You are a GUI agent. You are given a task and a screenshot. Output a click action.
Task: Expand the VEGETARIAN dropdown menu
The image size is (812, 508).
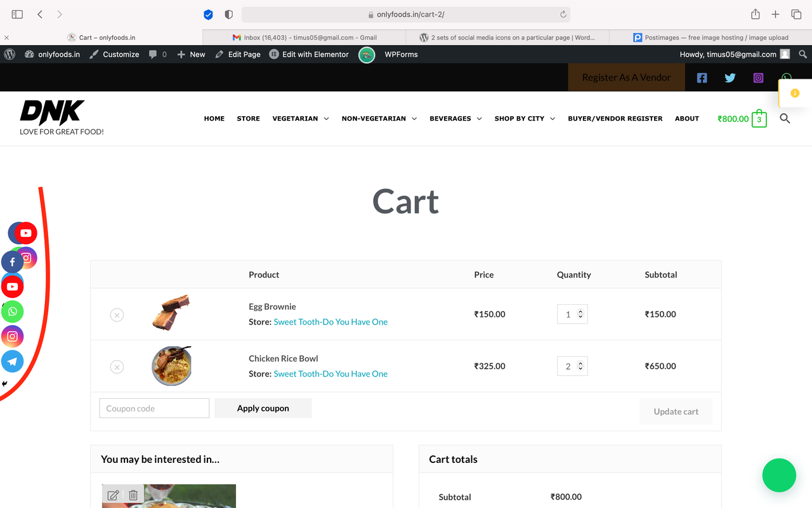click(301, 119)
